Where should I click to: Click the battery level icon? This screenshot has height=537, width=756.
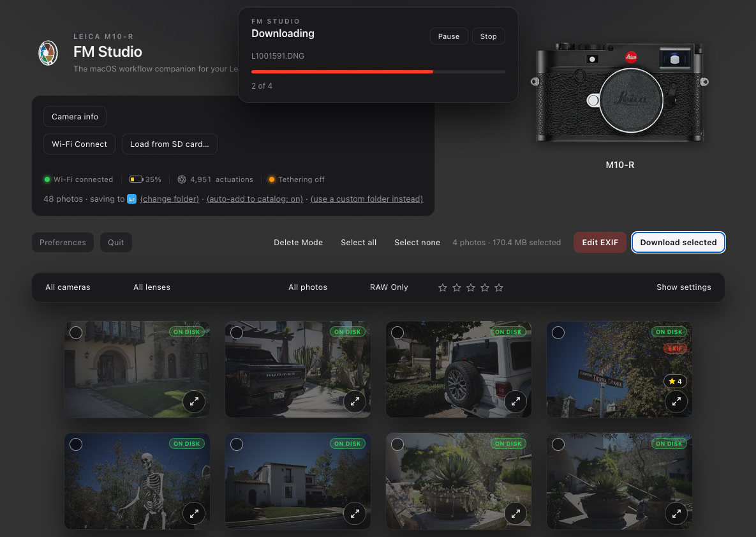(137, 179)
